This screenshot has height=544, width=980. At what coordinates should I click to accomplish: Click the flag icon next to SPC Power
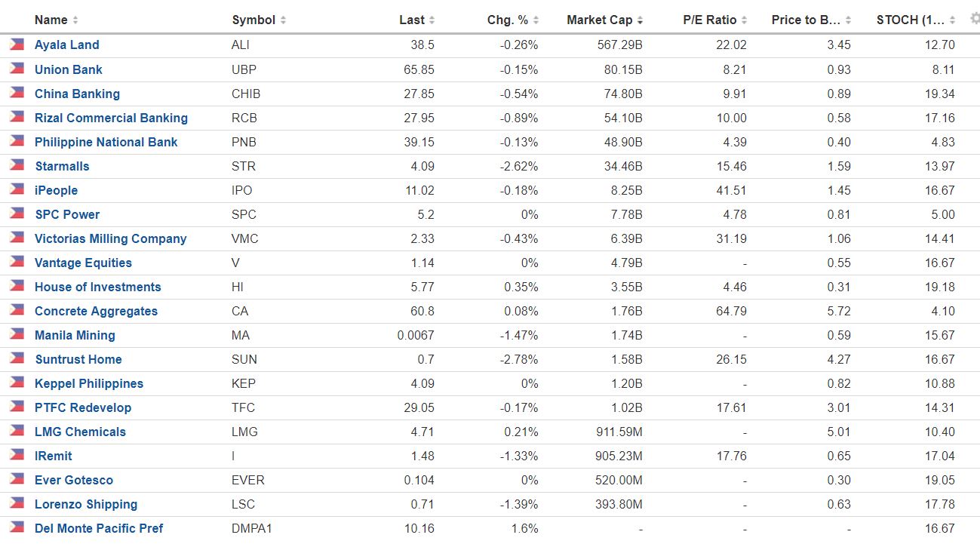pos(14,214)
